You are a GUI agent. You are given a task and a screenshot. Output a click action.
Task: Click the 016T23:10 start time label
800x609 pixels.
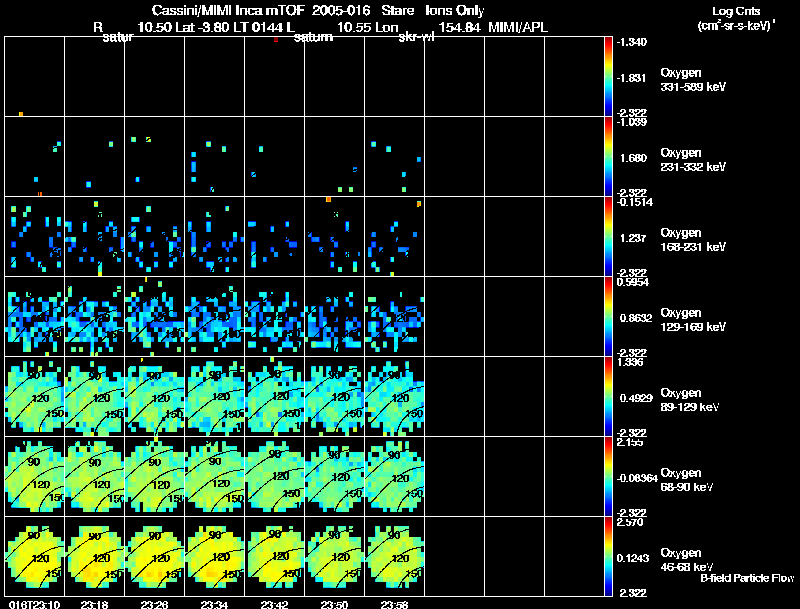click(32, 604)
